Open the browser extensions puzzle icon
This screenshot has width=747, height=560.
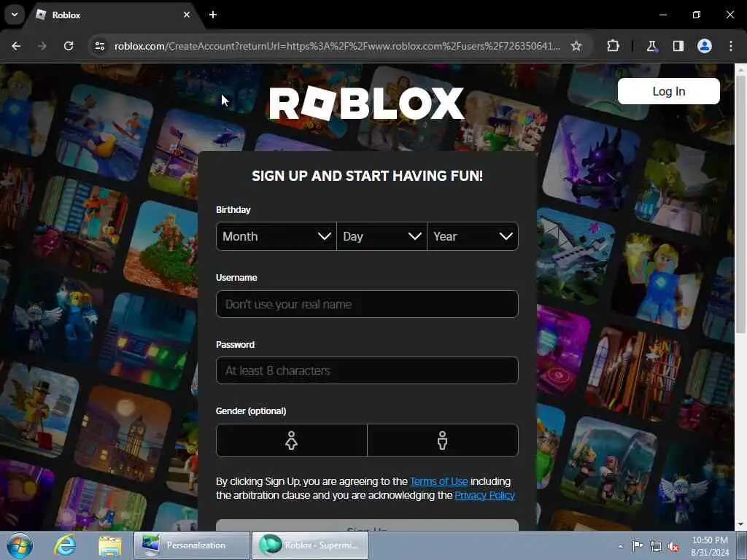[613, 46]
